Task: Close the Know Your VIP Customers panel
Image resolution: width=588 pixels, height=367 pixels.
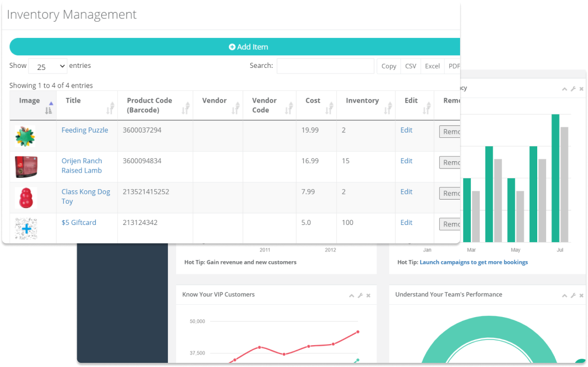Action: [x=368, y=295]
